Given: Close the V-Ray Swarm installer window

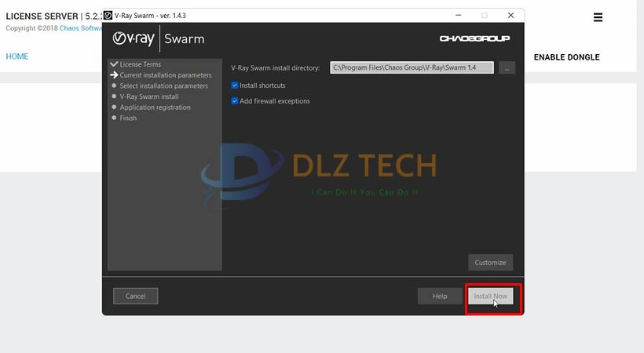Looking at the screenshot, I should click(510, 16).
